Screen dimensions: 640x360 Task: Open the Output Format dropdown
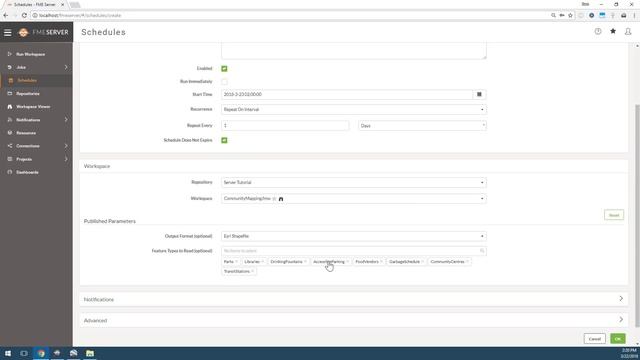point(354,236)
